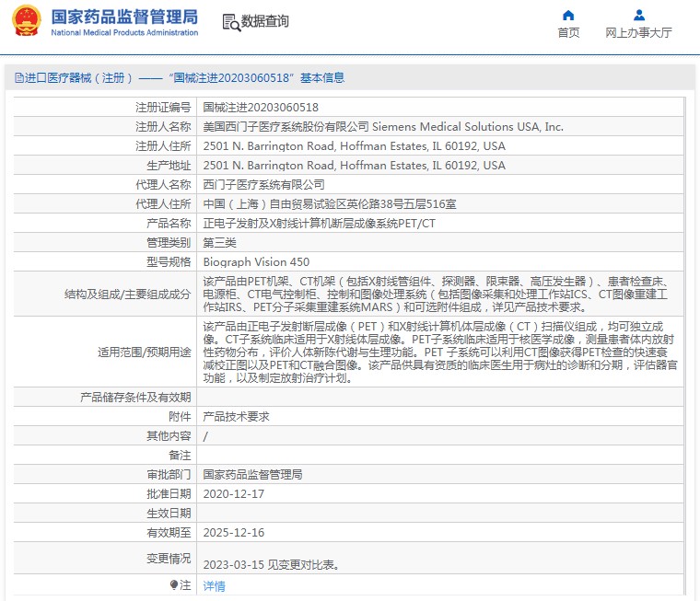Click the 代理人住所 Shanghai address value
This screenshot has height=601, width=700.
(x=330, y=204)
